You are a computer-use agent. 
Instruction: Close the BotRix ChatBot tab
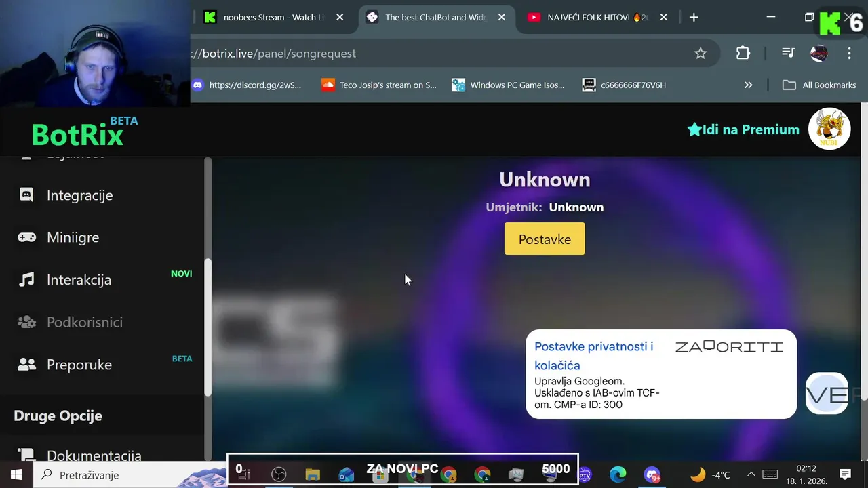[x=502, y=18]
